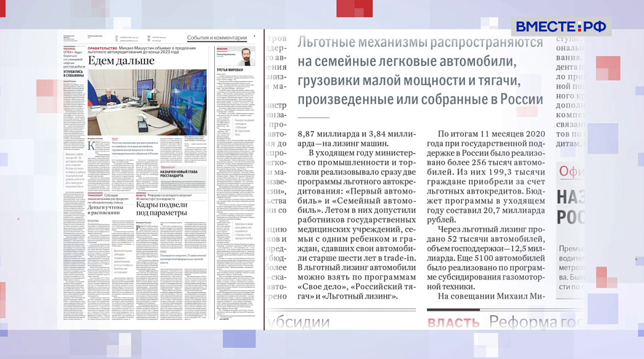
Task: Click the ВМЕСТЕ-РФ channel logo
Action: tap(561, 27)
